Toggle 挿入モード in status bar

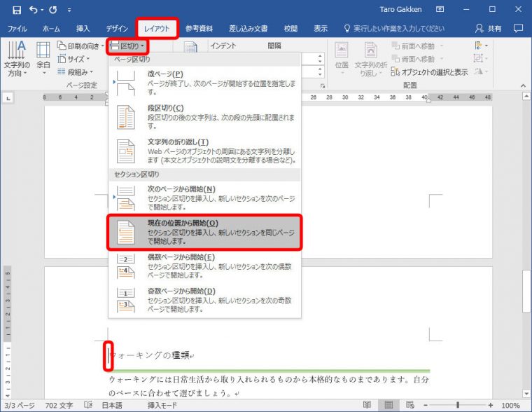tap(162, 405)
